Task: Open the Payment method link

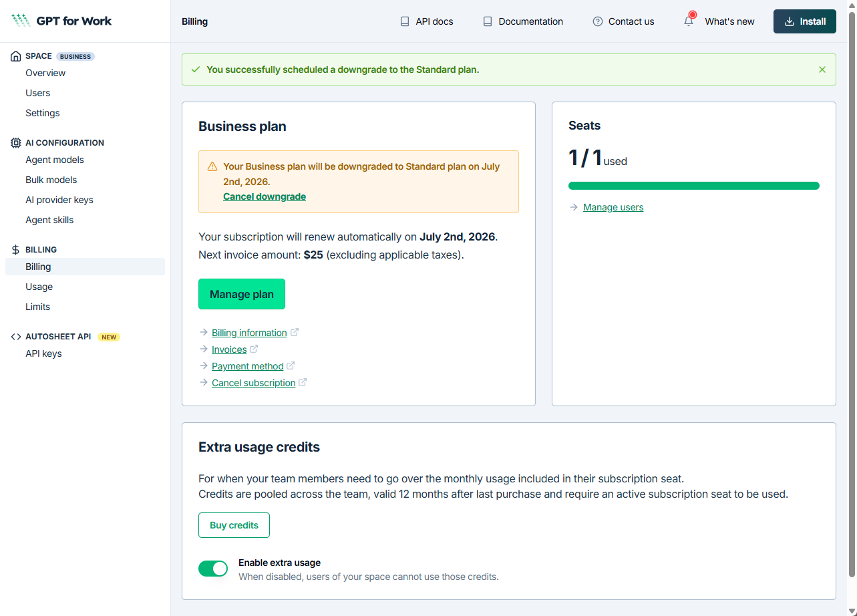Action: 248,366
